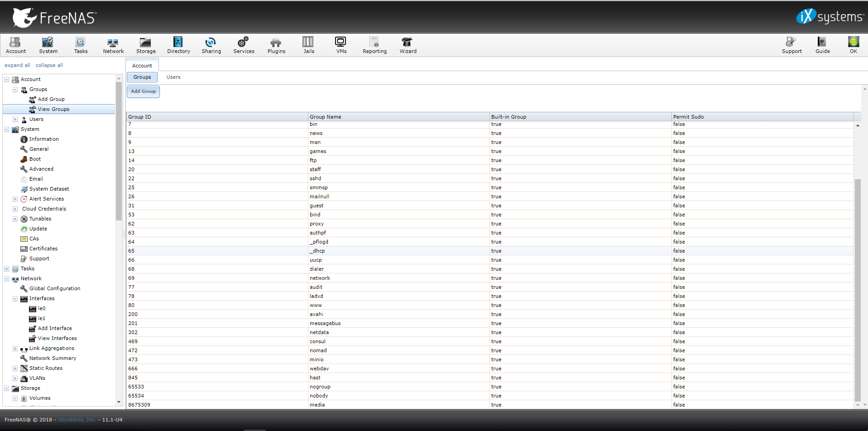
Task: Collapse the Interfaces tree node
Action: click(x=15, y=298)
